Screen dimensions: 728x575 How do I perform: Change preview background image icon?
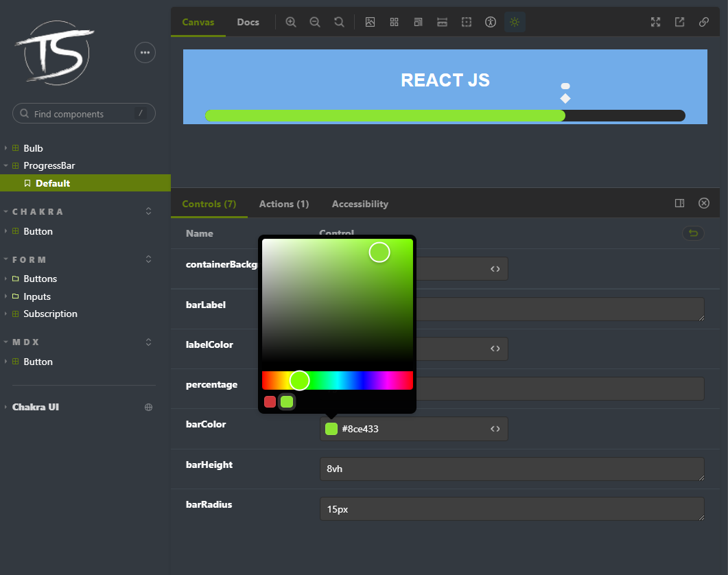pos(370,22)
